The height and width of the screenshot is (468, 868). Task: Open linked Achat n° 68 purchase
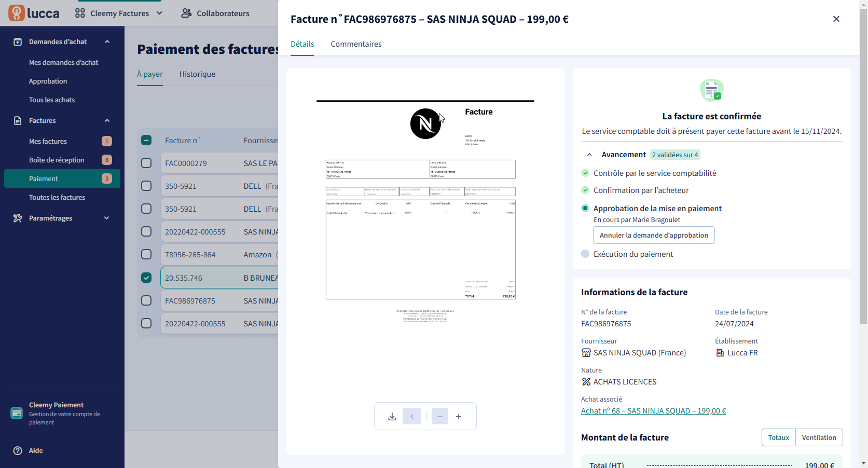click(x=653, y=411)
